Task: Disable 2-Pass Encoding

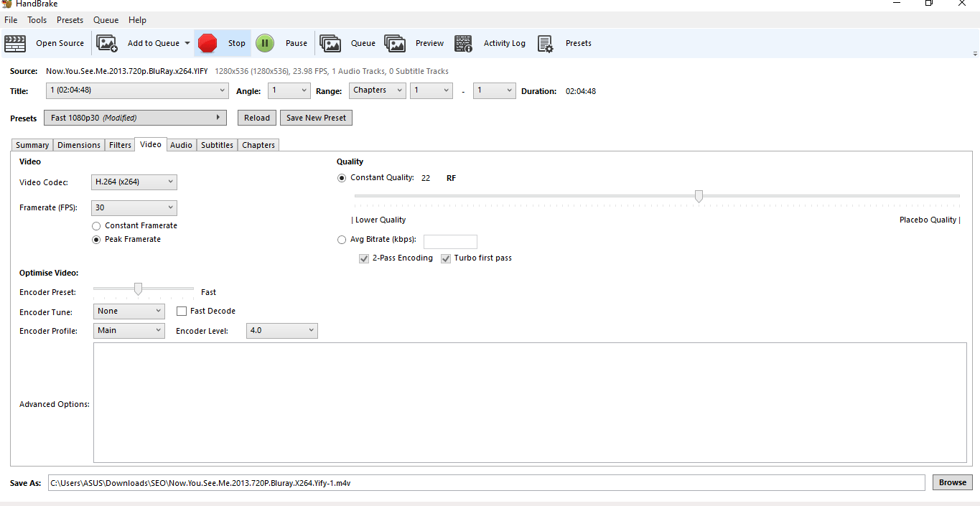Action: tap(364, 258)
